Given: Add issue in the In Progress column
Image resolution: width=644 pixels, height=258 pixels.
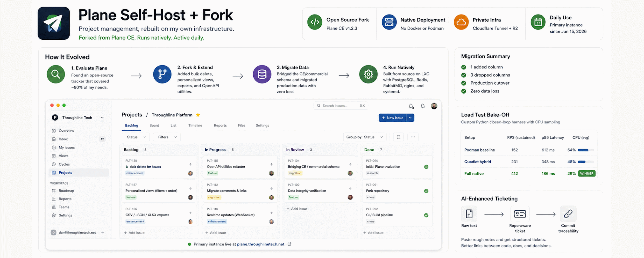Looking at the screenshot, I should tap(215, 233).
